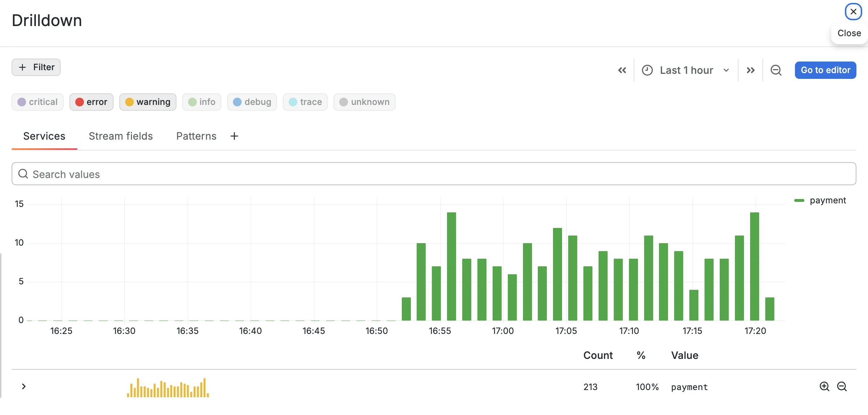Click the clock icon in time picker
This screenshot has height=415, width=868.
pos(647,70)
